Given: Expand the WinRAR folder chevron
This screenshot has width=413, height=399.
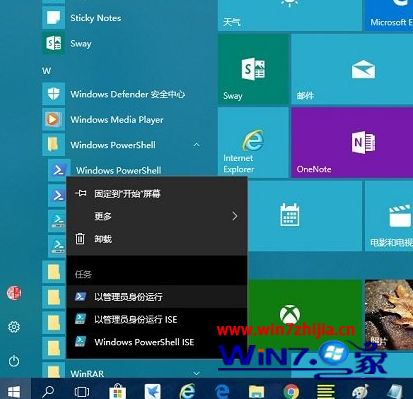Looking at the screenshot, I should tap(197, 373).
